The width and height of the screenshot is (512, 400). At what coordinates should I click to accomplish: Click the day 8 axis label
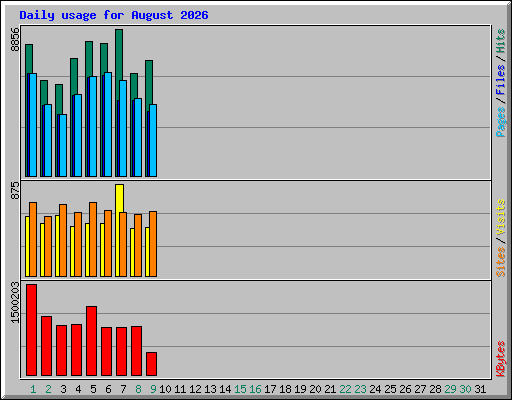[x=138, y=389]
